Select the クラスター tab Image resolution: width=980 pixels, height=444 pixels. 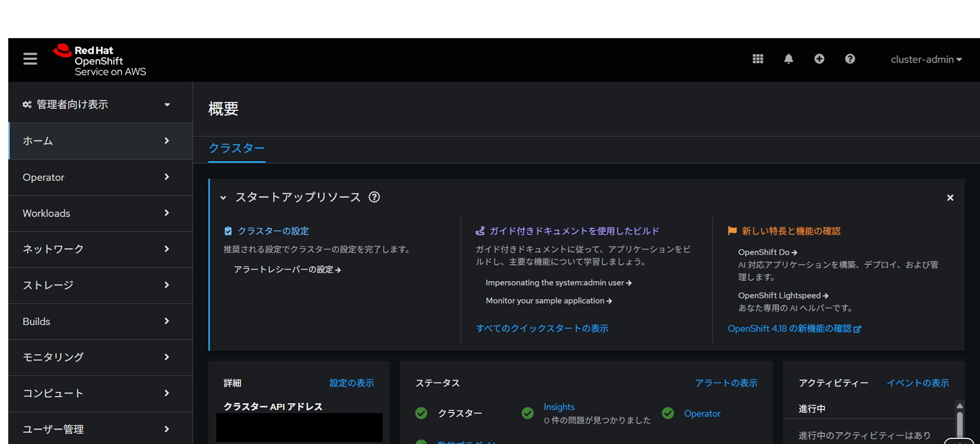[x=236, y=148]
